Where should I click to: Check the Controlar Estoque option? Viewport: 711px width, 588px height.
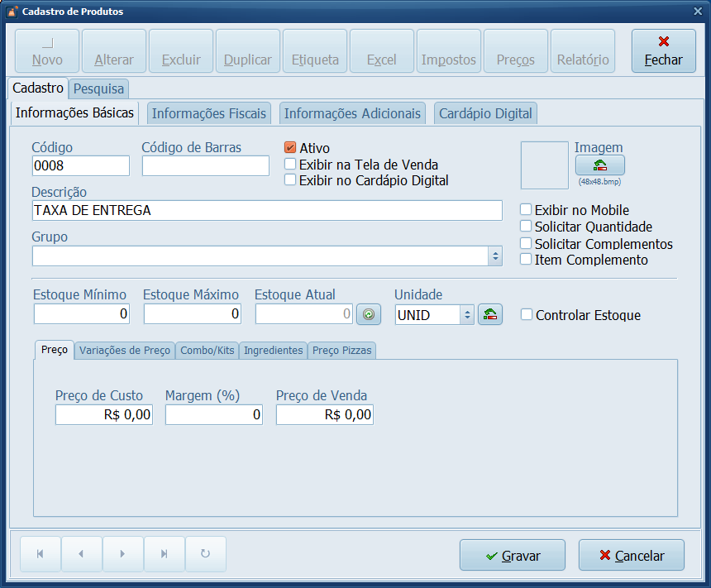click(527, 314)
